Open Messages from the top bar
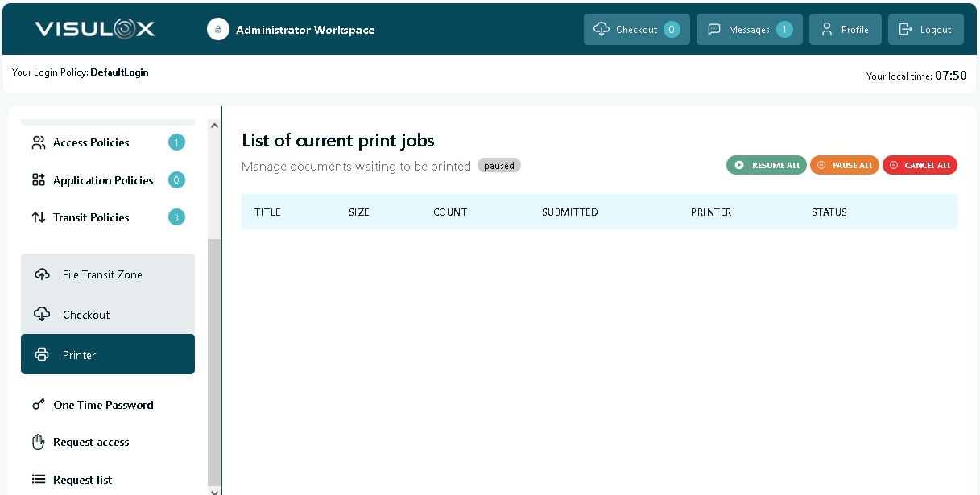 749,30
